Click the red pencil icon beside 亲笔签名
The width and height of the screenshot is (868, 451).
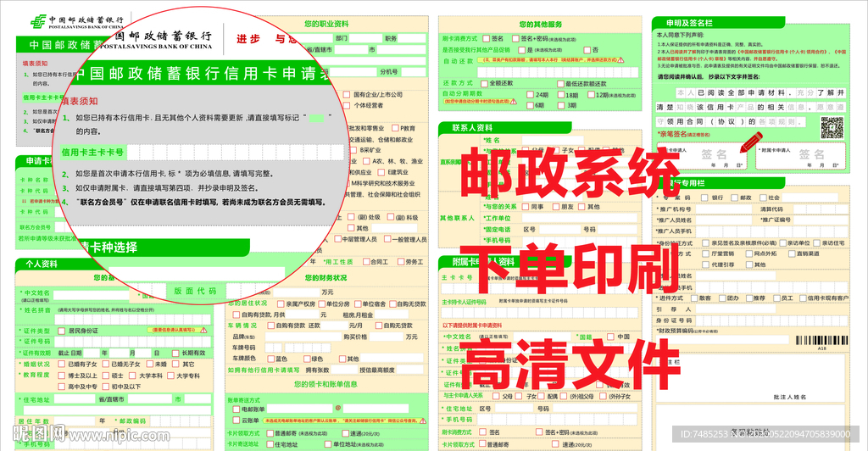pos(751,142)
